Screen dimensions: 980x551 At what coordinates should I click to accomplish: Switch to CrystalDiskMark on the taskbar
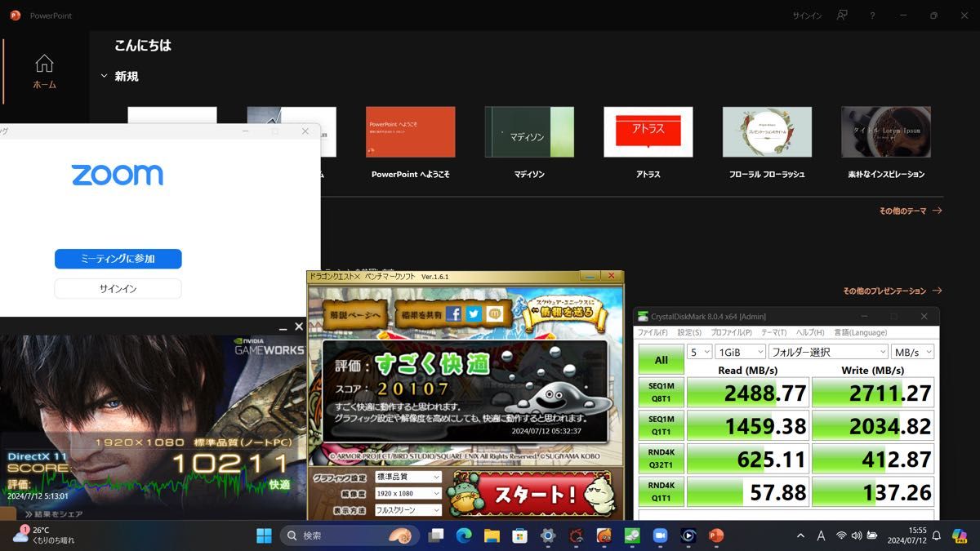pyautogui.click(x=632, y=535)
